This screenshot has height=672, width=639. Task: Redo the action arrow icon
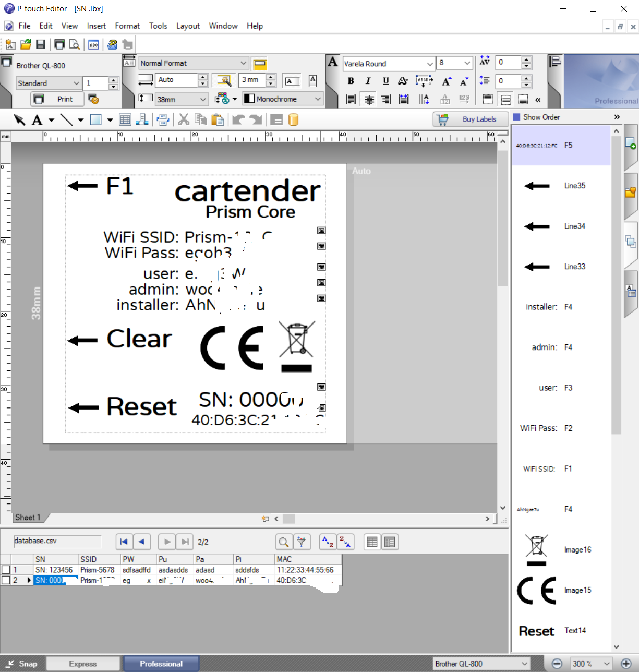pyautogui.click(x=256, y=120)
